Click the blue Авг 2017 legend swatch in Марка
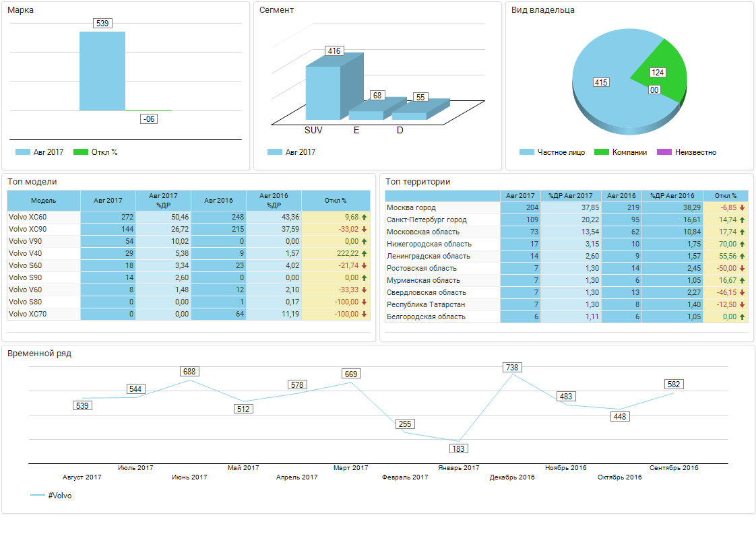The width and height of the screenshot is (756, 534). click(23, 152)
